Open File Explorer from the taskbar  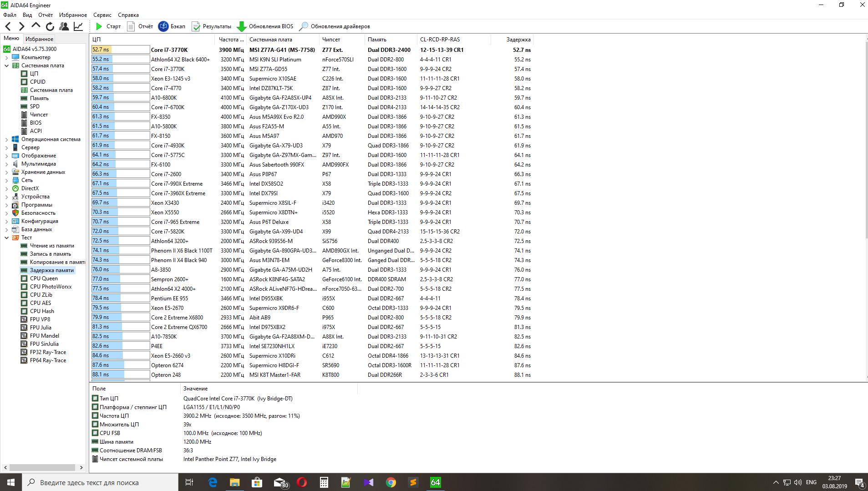[235, 482]
